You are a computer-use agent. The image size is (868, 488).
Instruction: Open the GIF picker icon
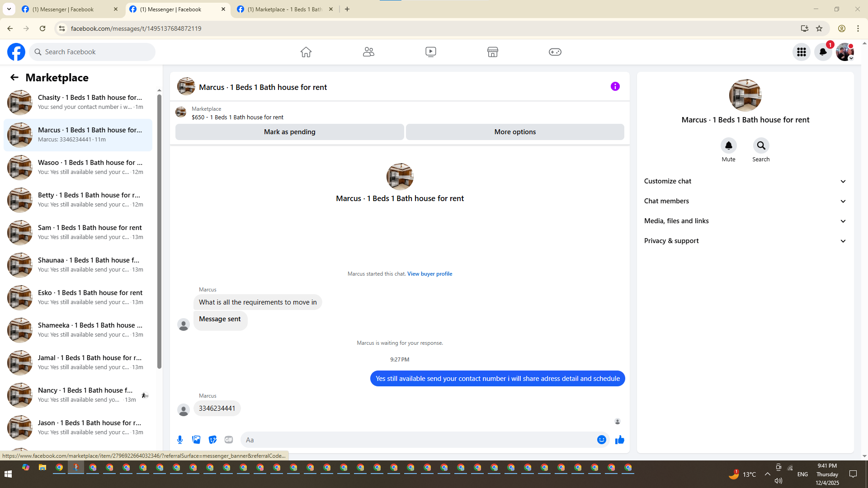229,440
